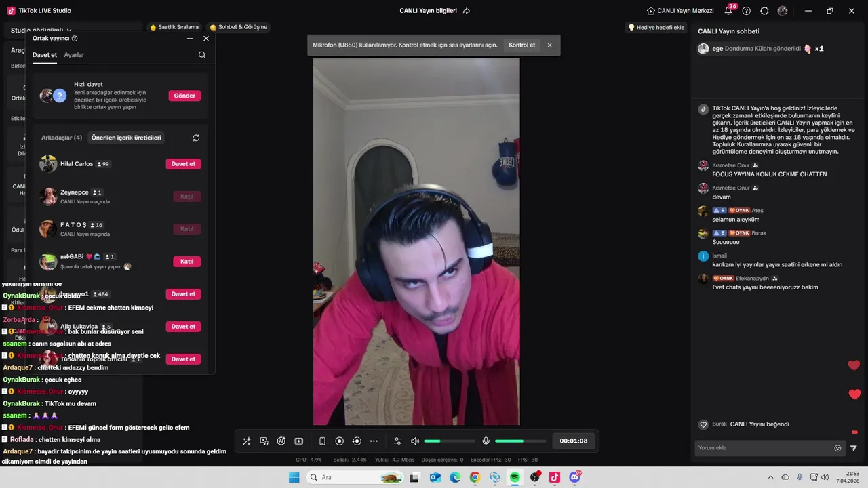Open CANLI Yayın bilgileri title
The height and width of the screenshot is (488, 868).
coord(429,11)
